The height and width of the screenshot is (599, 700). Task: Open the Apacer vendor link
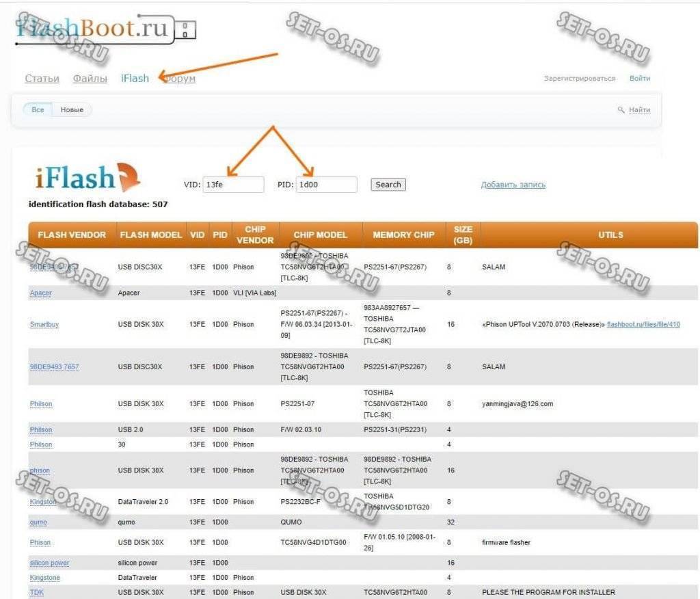[x=40, y=293]
